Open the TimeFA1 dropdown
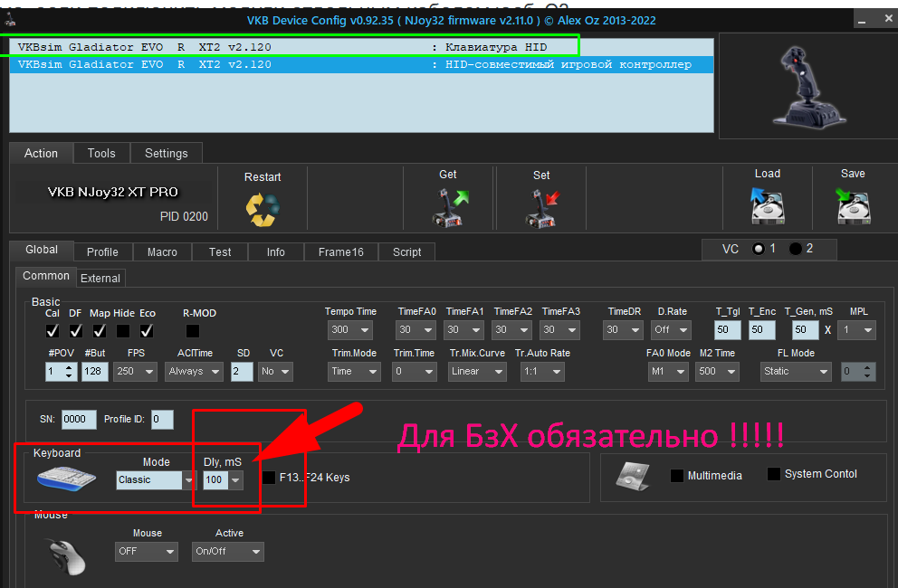898x588 pixels. point(464,330)
